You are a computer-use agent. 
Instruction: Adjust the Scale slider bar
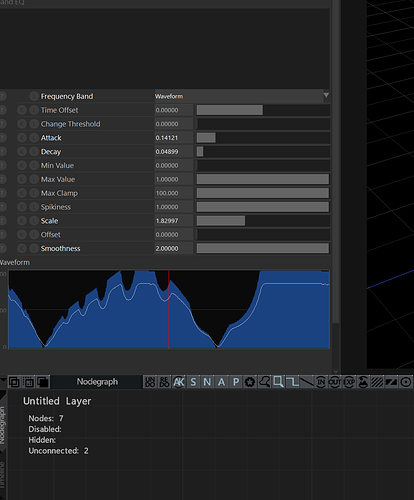263,221
